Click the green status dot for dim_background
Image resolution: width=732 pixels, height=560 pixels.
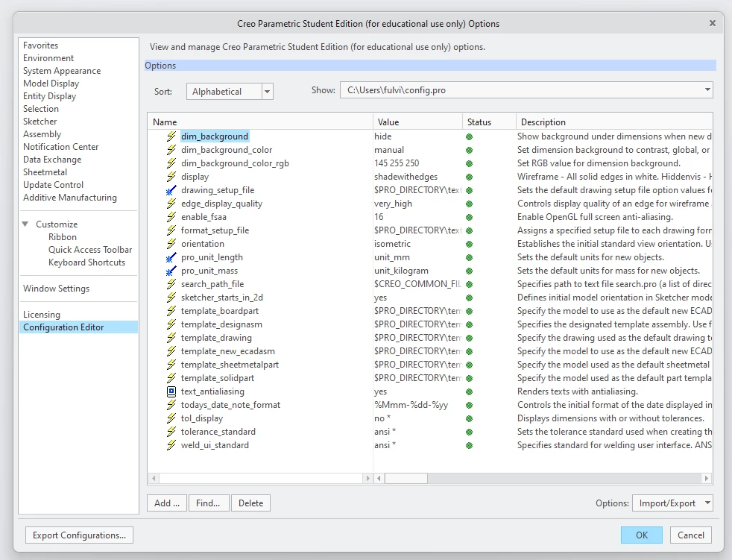469,137
